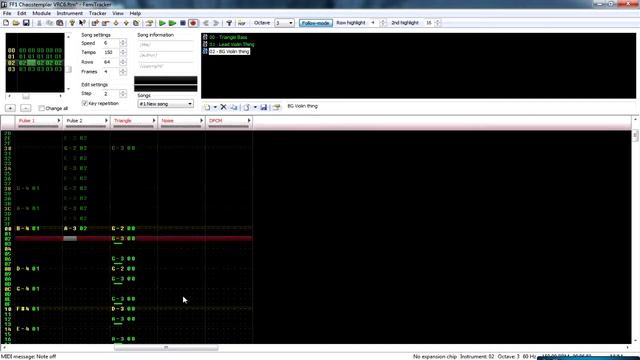
Task: Open the File menu
Action: 7,13
